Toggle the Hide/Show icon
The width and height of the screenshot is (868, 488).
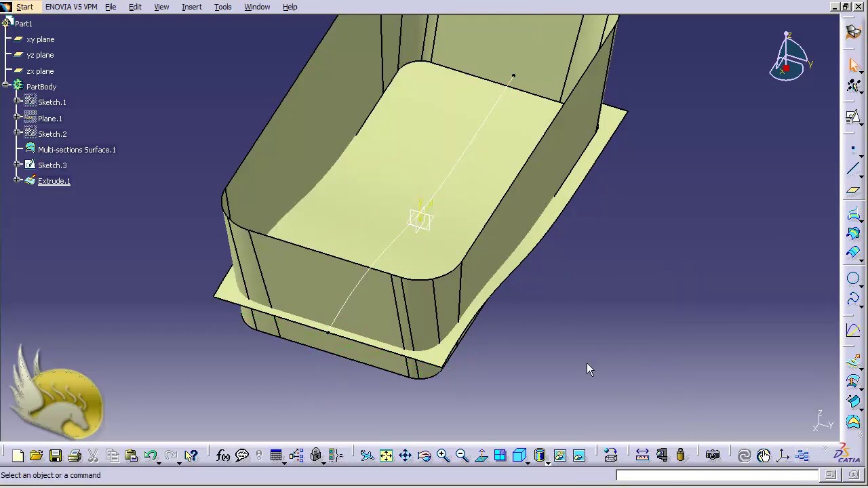559,456
